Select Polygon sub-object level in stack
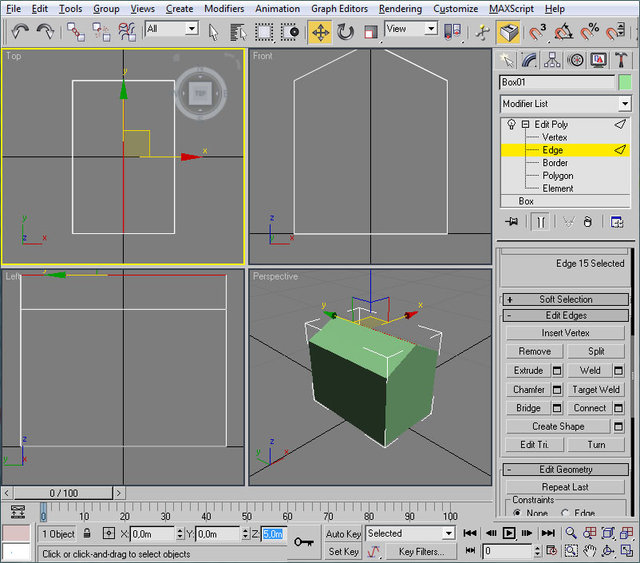The image size is (640, 563). [x=557, y=175]
